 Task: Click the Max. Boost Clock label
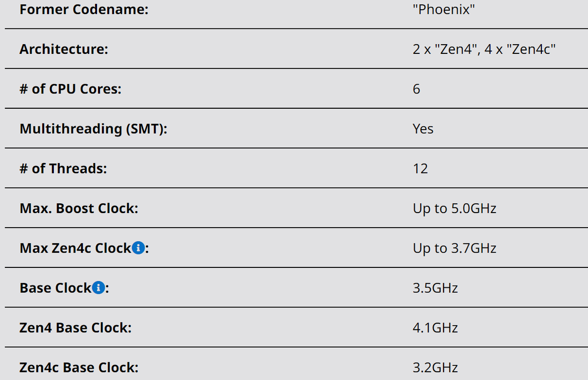[x=79, y=208]
